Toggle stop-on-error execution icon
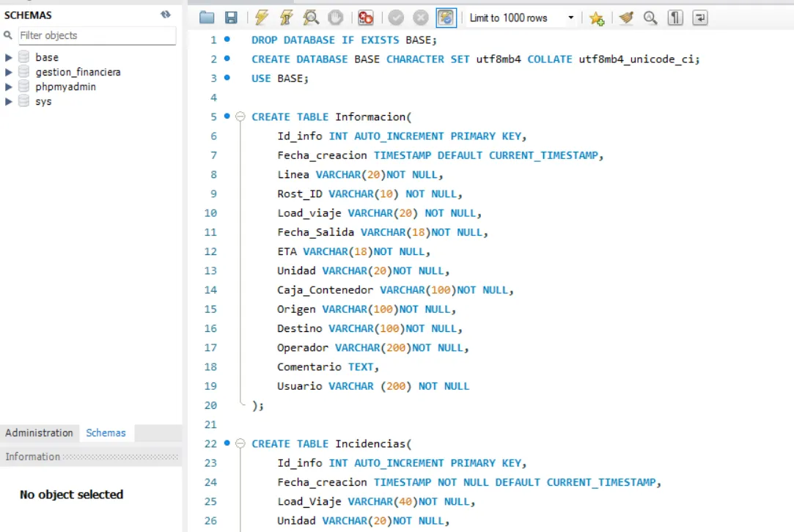Screen dimensions: 794x532 click(x=365, y=18)
